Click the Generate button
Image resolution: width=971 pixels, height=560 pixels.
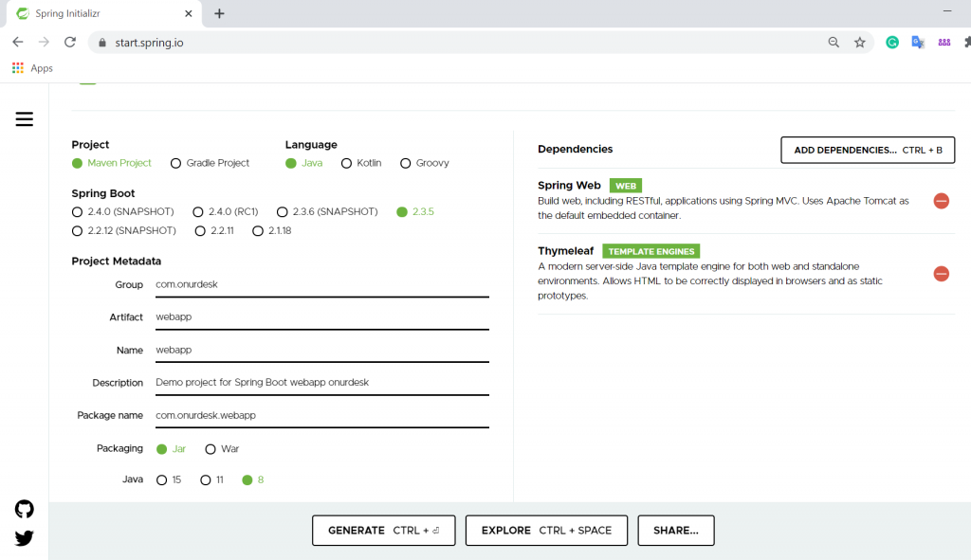[x=384, y=531]
